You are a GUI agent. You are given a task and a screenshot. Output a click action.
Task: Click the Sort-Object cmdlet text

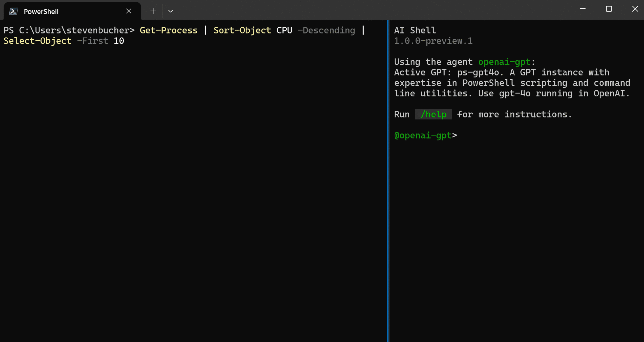pyautogui.click(x=242, y=30)
